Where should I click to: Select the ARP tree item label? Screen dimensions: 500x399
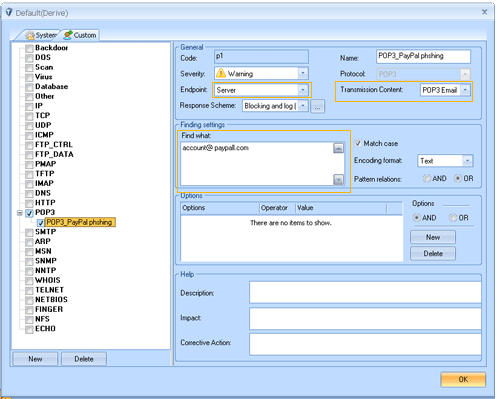click(43, 242)
